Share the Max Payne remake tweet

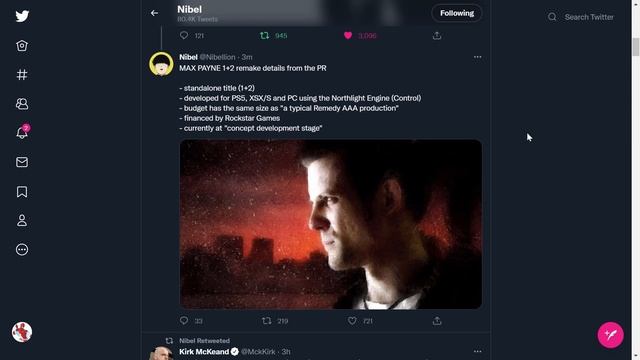(x=437, y=321)
